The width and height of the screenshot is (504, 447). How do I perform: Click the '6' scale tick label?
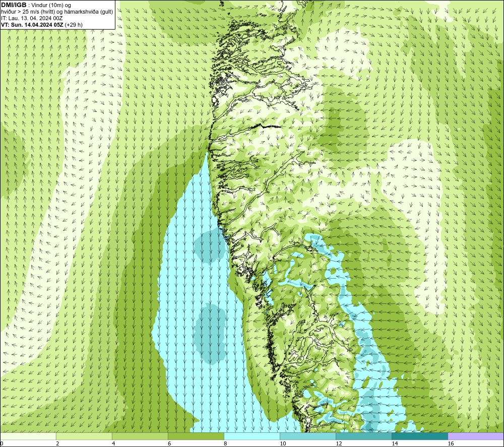click(x=169, y=444)
